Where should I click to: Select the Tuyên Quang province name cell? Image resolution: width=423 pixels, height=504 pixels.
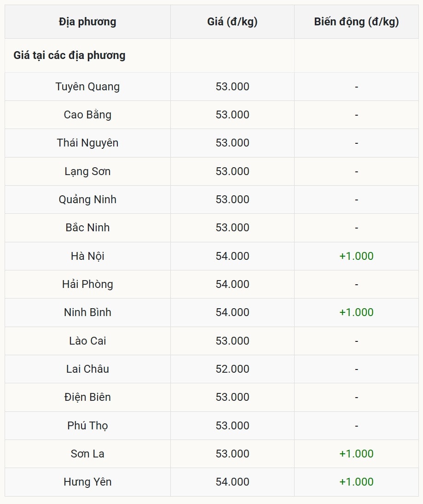point(87,87)
